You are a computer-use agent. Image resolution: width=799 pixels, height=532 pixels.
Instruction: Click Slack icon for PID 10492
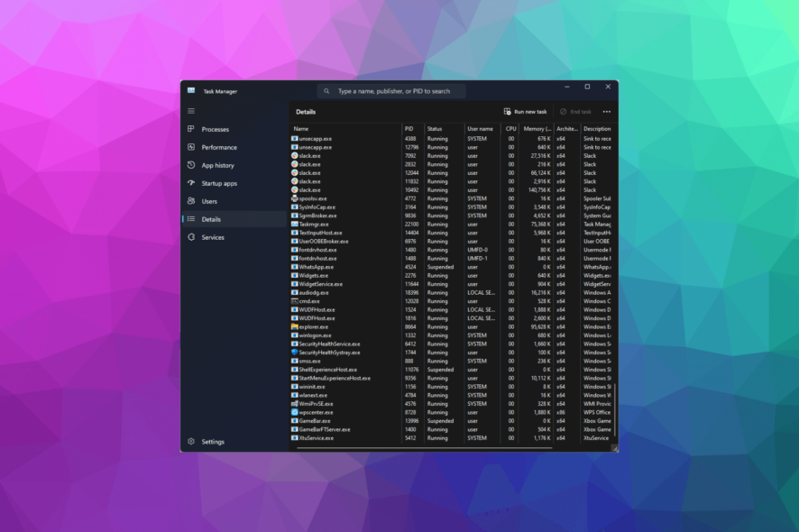pos(295,189)
